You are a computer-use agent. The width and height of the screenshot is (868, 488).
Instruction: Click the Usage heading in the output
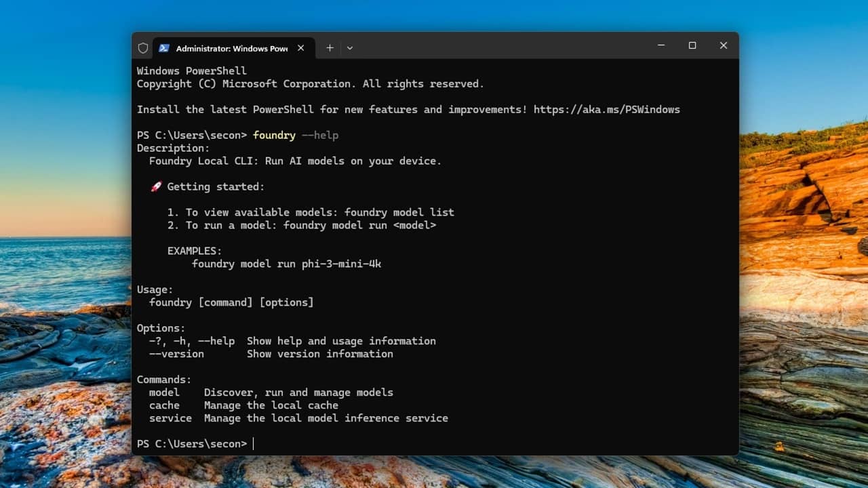[x=154, y=289]
